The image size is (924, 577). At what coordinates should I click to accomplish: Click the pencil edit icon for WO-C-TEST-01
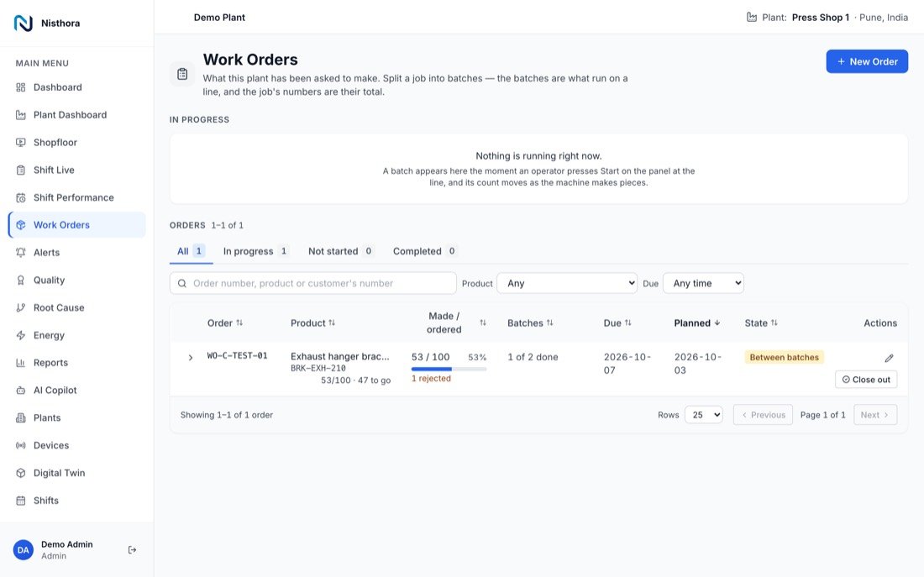coord(889,358)
